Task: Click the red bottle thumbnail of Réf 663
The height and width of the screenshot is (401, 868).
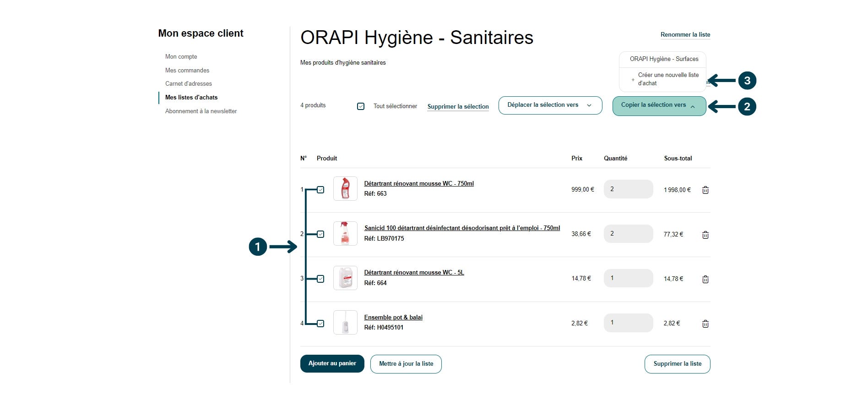Action: (x=345, y=189)
